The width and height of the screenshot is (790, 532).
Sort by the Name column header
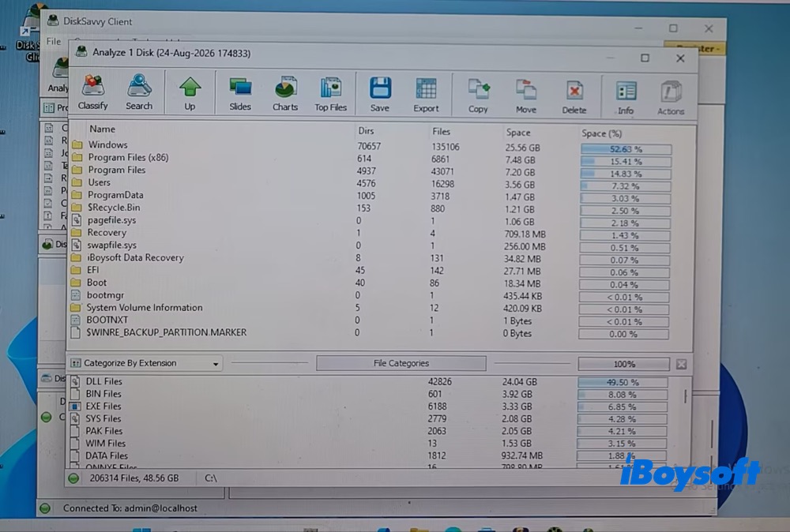click(x=102, y=129)
